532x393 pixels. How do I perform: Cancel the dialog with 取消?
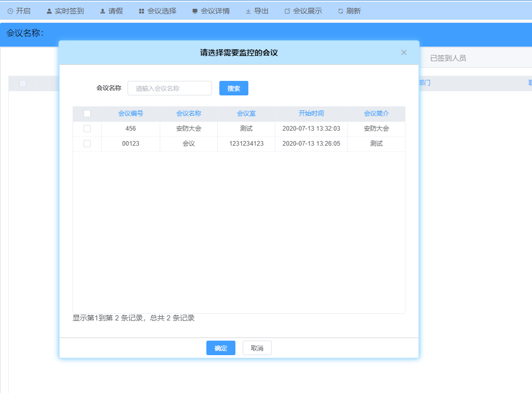tap(257, 348)
